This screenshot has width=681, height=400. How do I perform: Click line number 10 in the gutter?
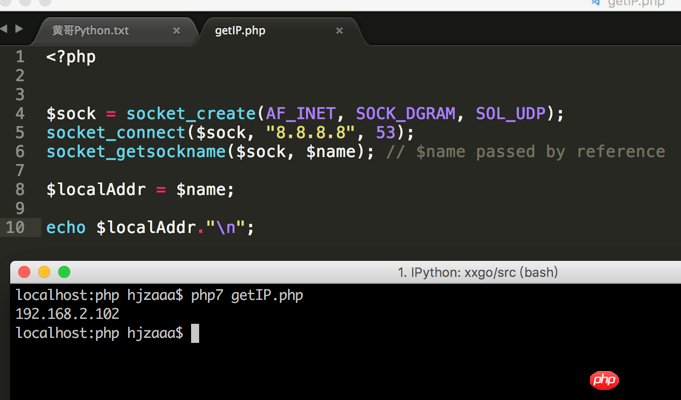click(x=15, y=227)
